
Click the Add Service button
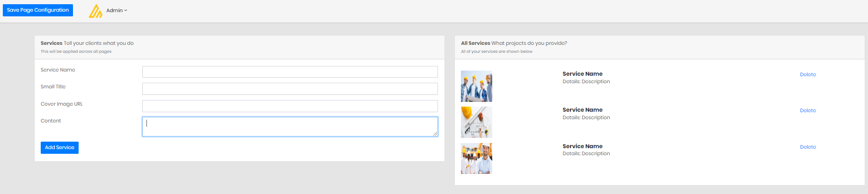coord(59,148)
